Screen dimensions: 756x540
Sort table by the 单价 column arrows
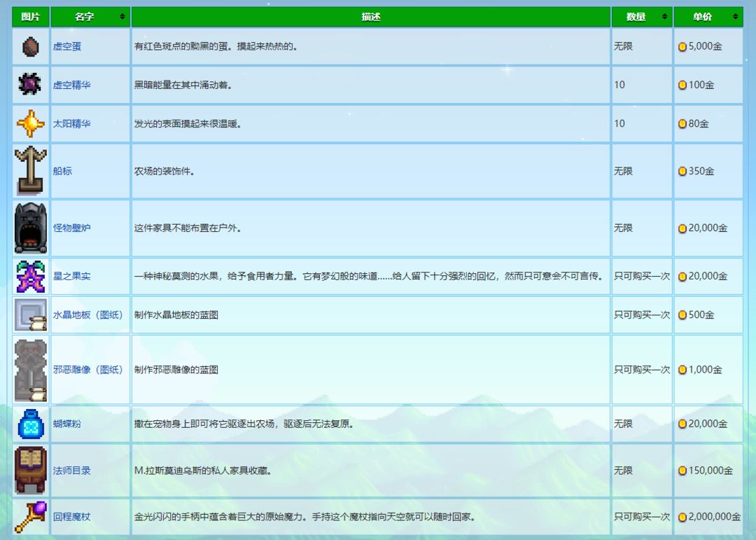(x=735, y=16)
